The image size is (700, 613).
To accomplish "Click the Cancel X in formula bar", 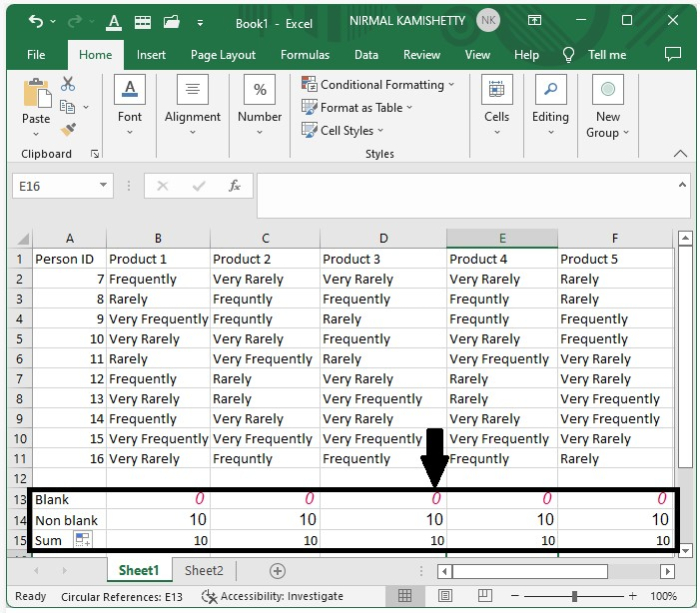I will coord(162,186).
